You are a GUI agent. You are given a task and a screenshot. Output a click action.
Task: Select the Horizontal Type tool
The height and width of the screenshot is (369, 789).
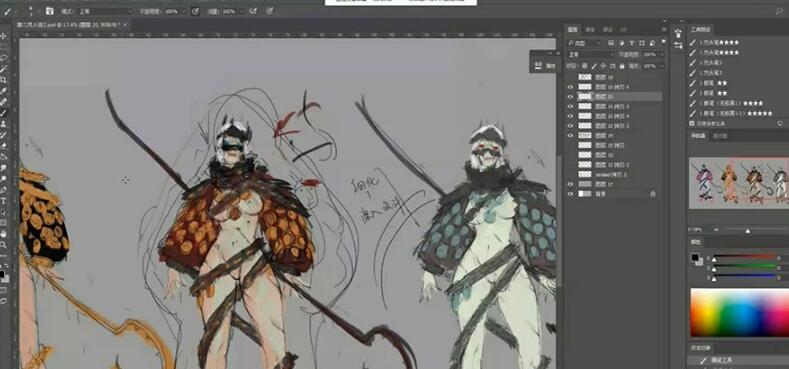[x=4, y=201]
